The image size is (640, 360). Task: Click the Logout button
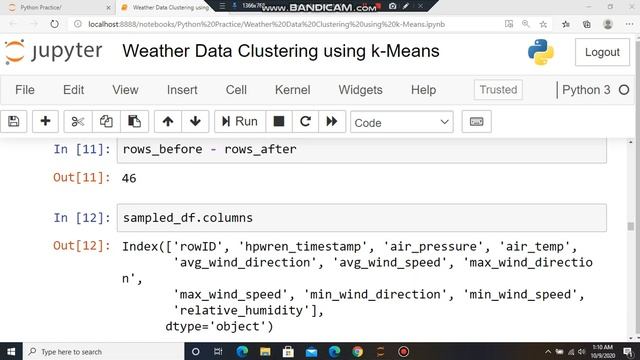pos(602,52)
